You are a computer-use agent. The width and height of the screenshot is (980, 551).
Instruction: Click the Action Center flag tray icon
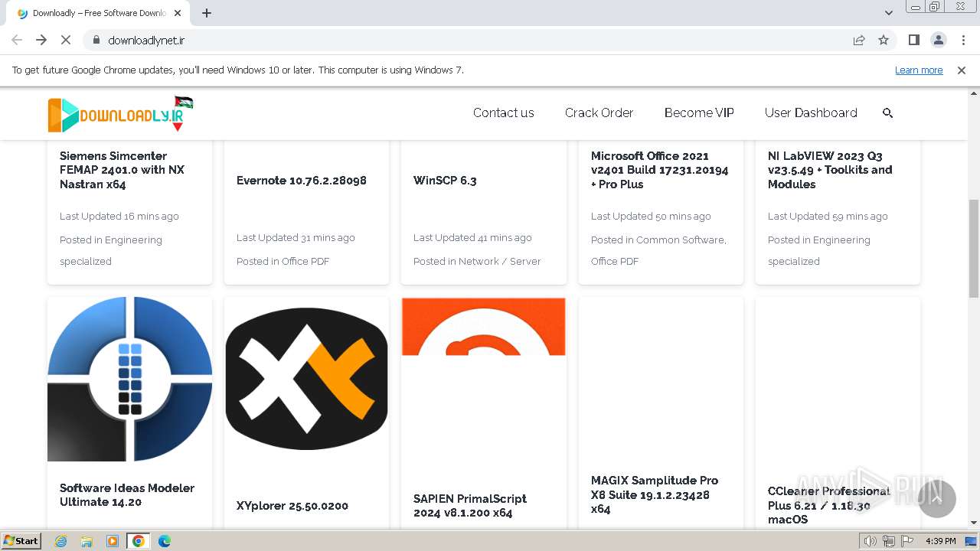(x=906, y=541)
